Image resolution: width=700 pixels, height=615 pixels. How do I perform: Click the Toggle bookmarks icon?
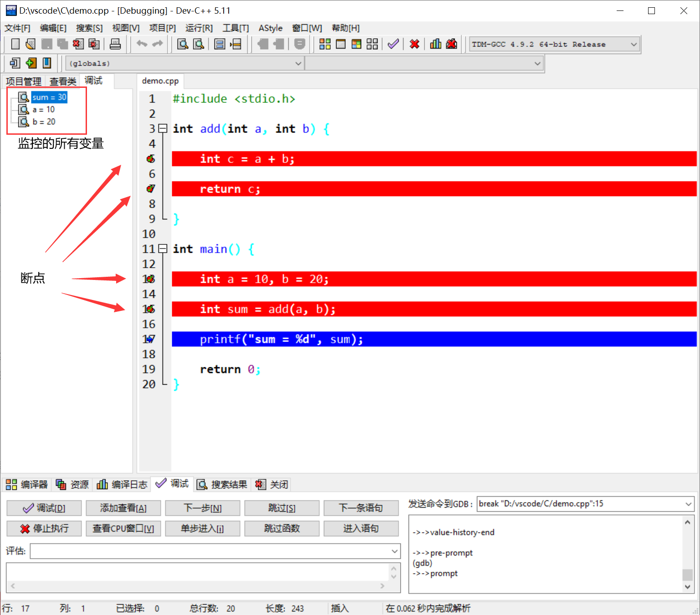point(47,63)
